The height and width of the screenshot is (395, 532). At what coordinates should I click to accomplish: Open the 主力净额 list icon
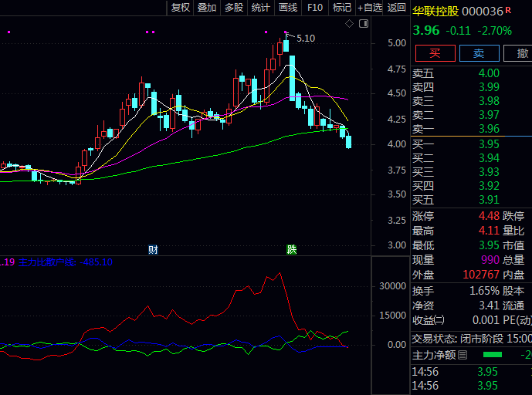pyautogui.click(x=462, y=355)
